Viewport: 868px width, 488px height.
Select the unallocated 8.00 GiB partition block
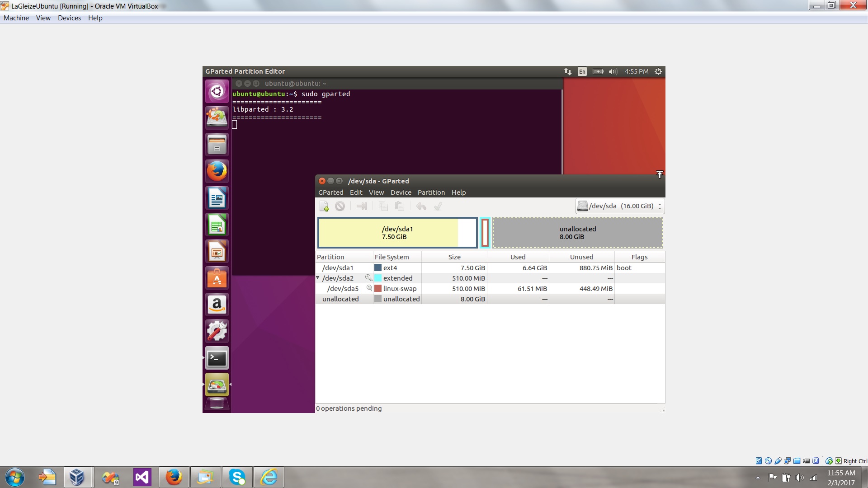(x=578, y=232)
